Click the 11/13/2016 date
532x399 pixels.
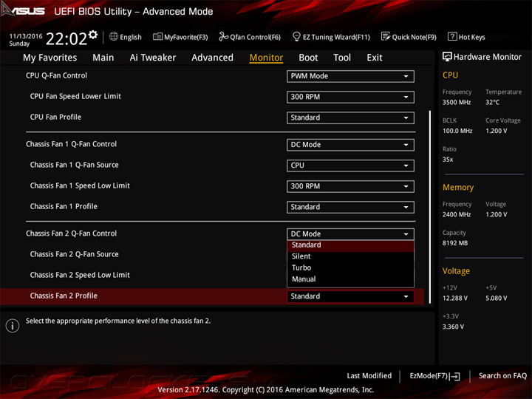(26, 36)
